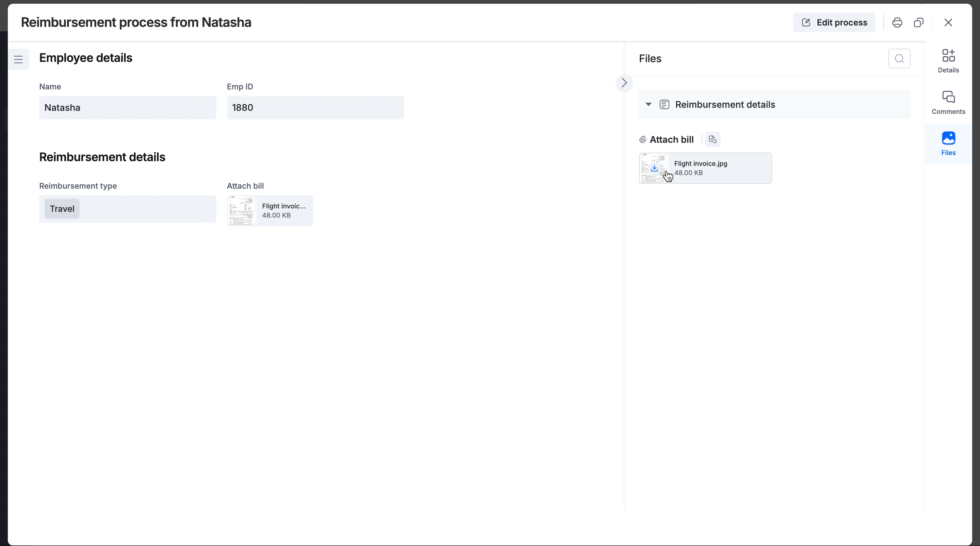Click the duplicate copy icon in header

point(918,22)
